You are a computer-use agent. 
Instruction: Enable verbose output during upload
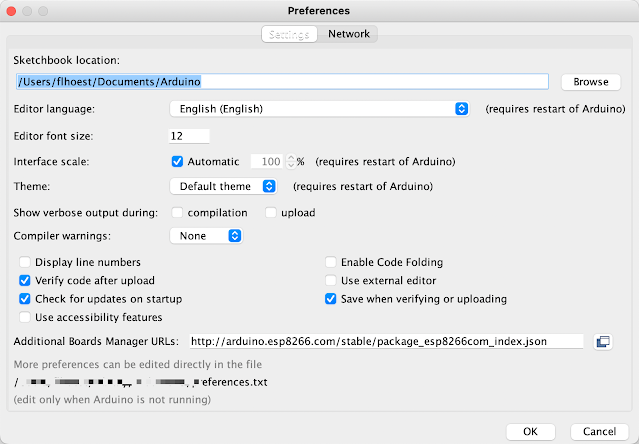pos(271,212)
